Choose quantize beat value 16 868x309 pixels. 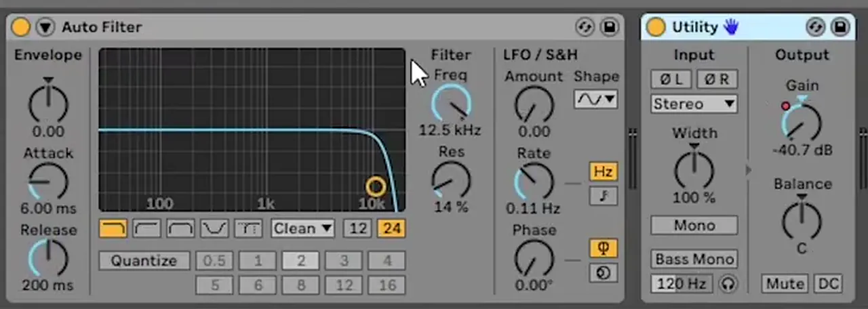(387, 285)
